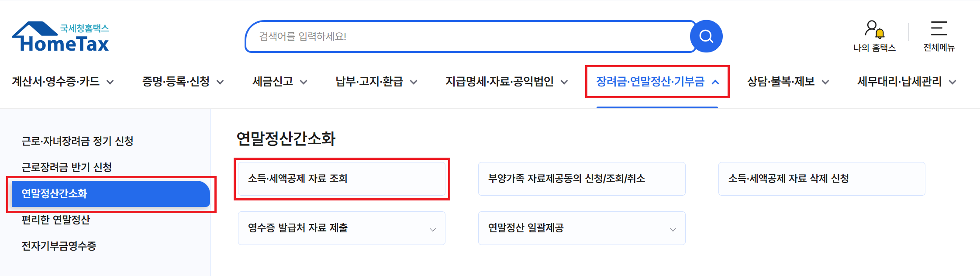This screenshot has width=980, height=276.
Task: Collapse the 장려금·연말정산·기부금 menu
Action: pyautogui.click(x=715, y=81)
